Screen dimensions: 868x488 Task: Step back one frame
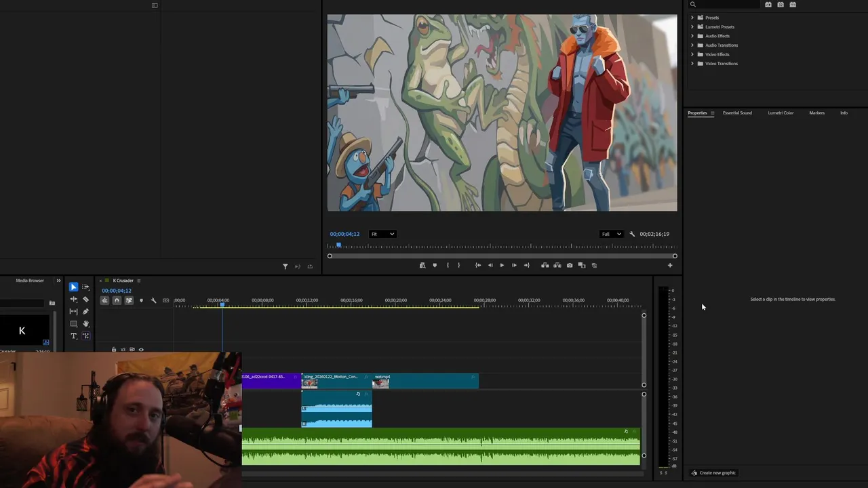tap(490, 265)
